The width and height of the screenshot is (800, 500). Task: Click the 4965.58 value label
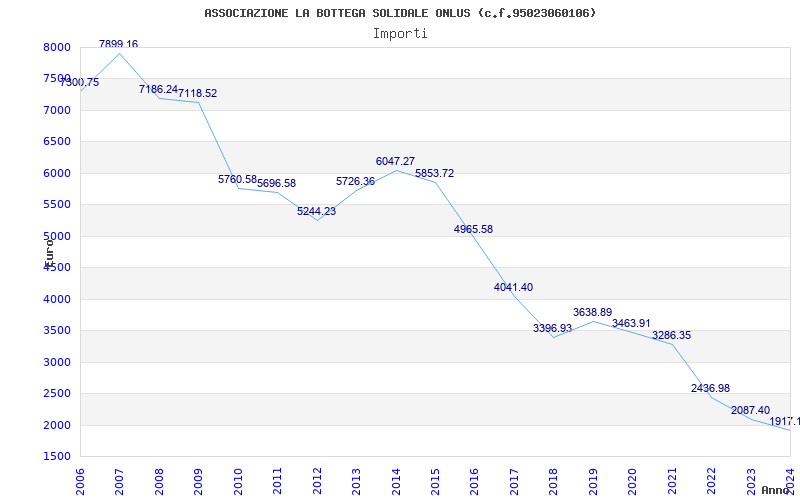pyautogui.click(x=473, y=230)
